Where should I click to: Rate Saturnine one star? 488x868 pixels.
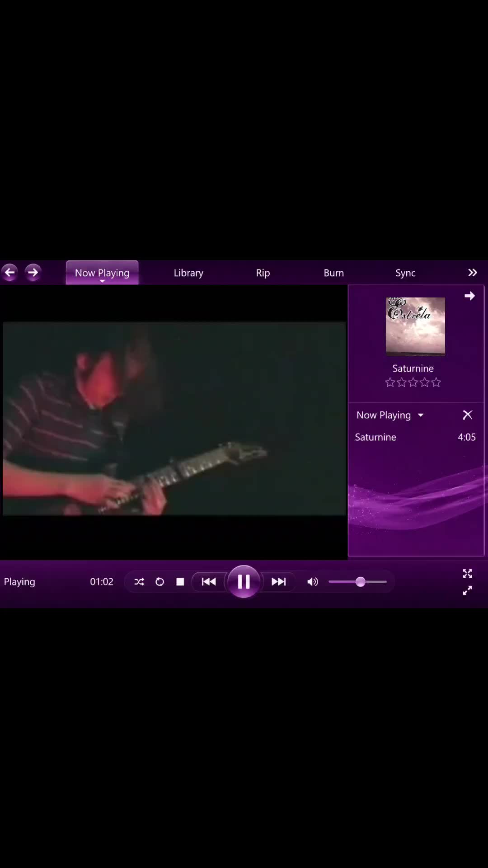[x=390, y=383]
